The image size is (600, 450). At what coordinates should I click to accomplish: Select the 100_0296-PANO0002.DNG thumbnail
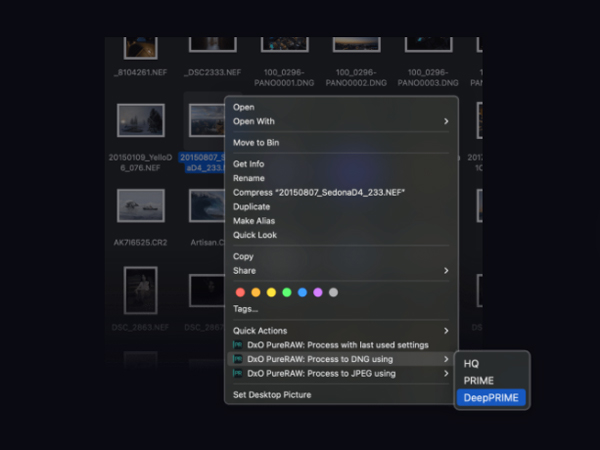click(356, 45)
